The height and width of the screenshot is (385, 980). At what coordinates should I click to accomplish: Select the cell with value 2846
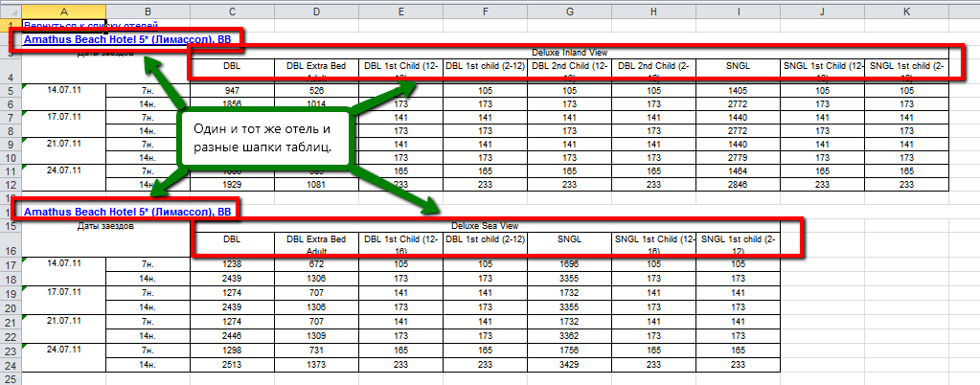coord(739,185)
